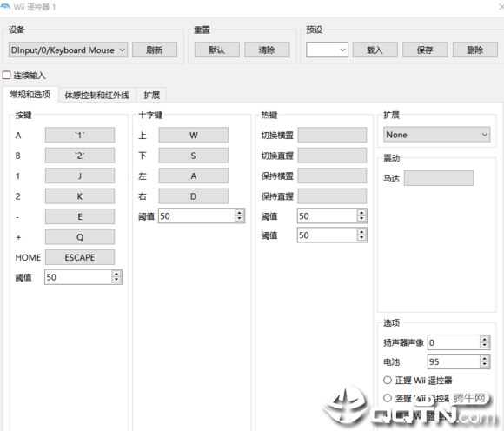Click the first 热键 threshold field
The height and width of the screenshot is (431, 504).
(327, 216)
